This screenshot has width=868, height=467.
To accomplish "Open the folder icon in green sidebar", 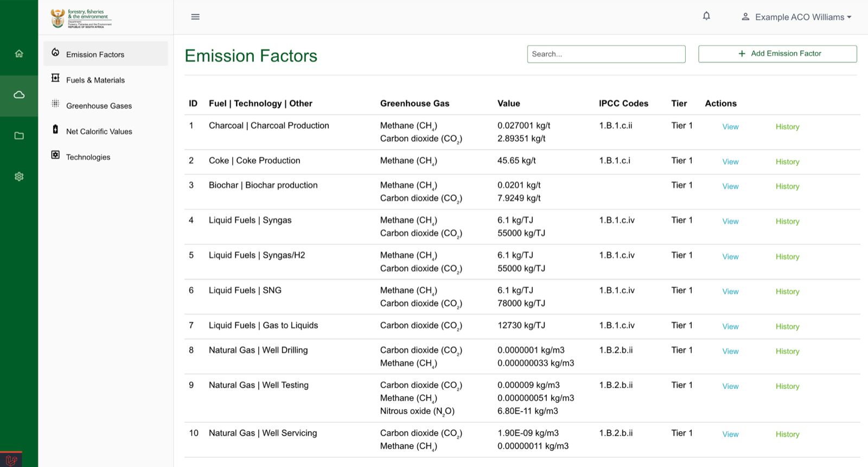I will (x=19, y=136).
